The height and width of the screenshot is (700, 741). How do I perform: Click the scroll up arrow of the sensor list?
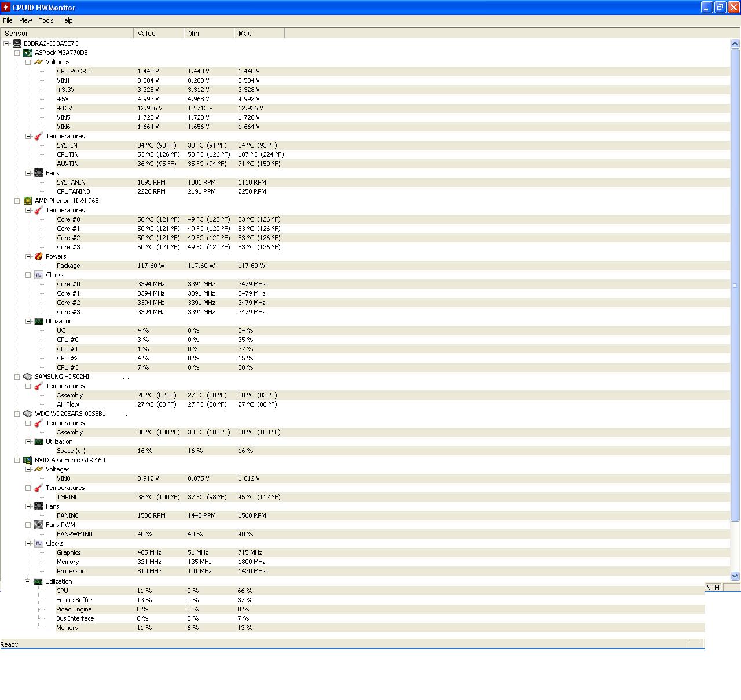pos(735,43)
